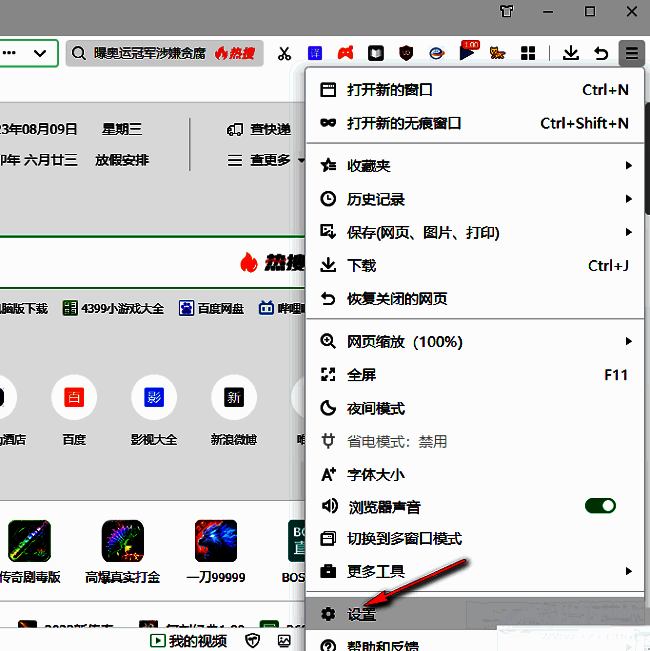Image resolution: width=650 pixels, height=651 pixels.
Task: Click the scissors screenshot tool icon
Action: [284, 53]
